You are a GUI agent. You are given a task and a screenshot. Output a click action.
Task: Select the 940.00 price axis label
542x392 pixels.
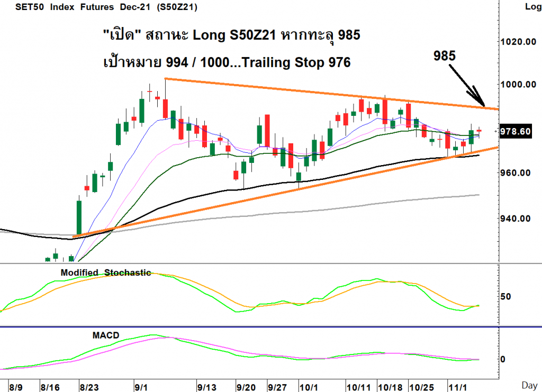click(516, 218)
